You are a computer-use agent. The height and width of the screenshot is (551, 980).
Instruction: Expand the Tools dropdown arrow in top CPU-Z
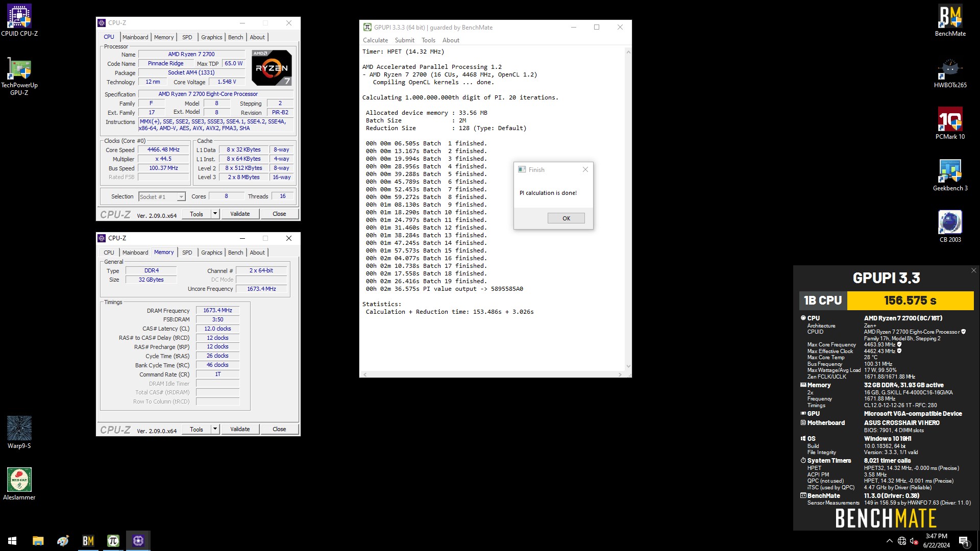[215, 214]
